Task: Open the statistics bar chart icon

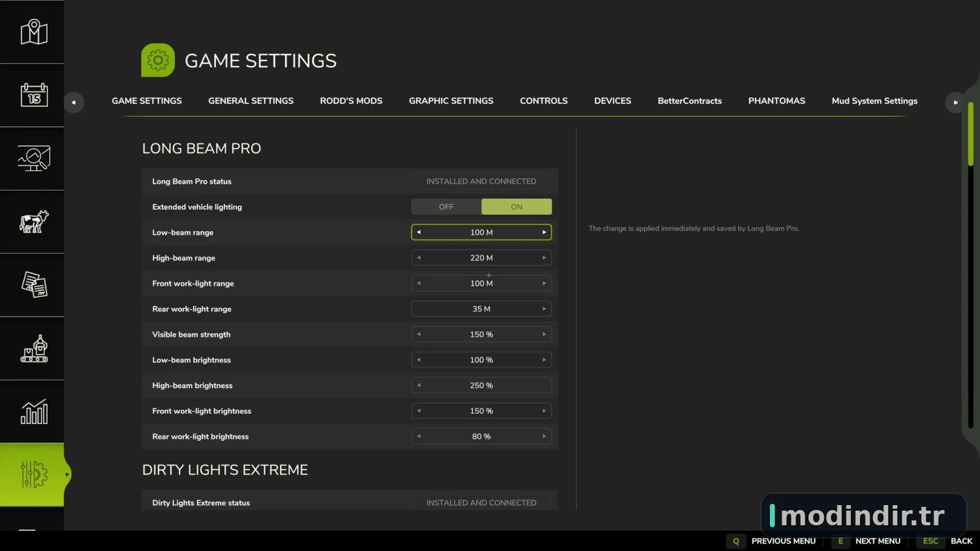Action: [34, 411]
